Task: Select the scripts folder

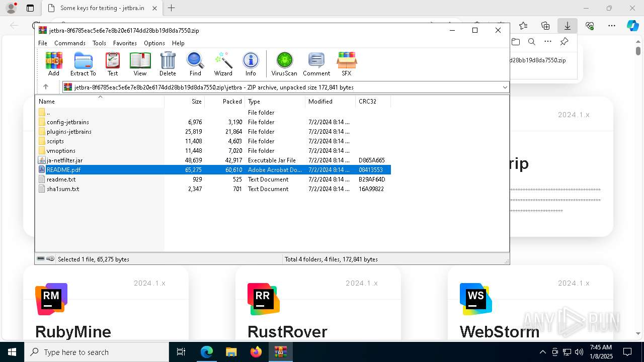Action: (x=214, y=141)
